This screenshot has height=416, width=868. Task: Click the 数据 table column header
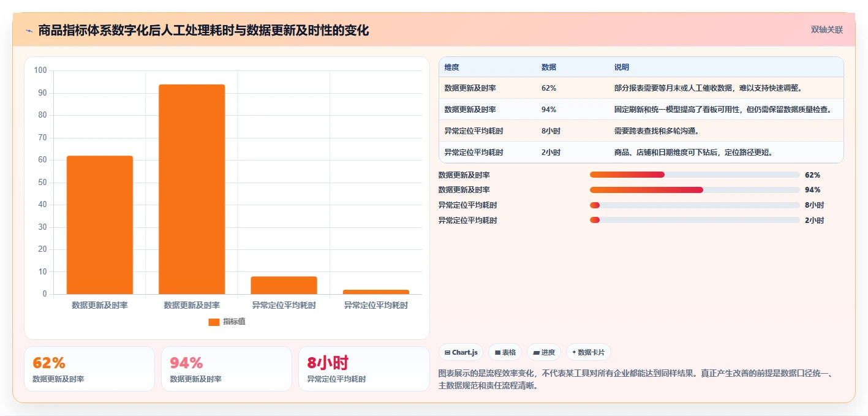(x=549, y=67)
